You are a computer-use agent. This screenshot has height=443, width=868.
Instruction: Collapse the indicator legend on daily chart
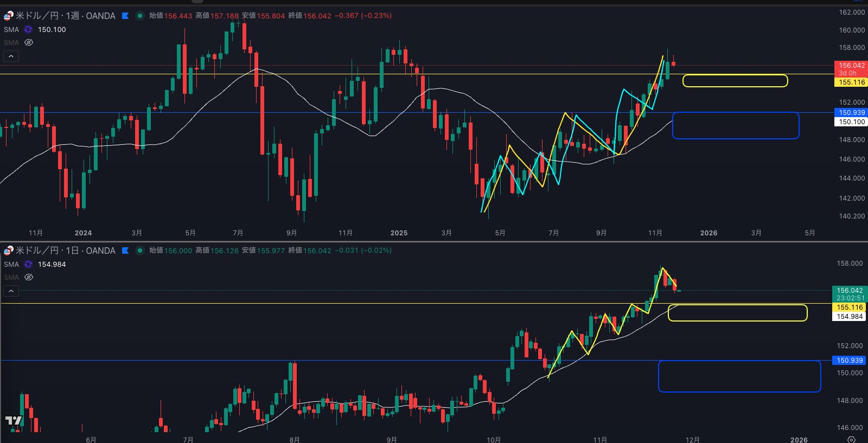(x=11, y=291)
